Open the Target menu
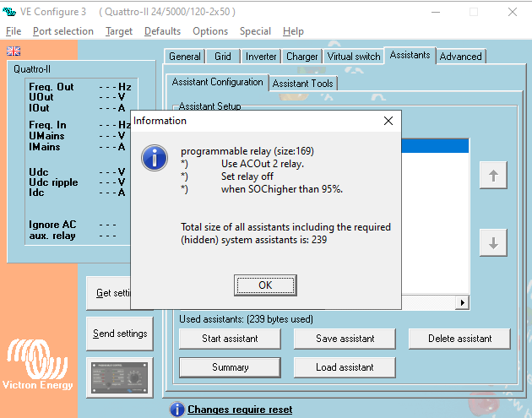Screen dimensions: 532x418 pyautogui.click(x=119, y=31)
